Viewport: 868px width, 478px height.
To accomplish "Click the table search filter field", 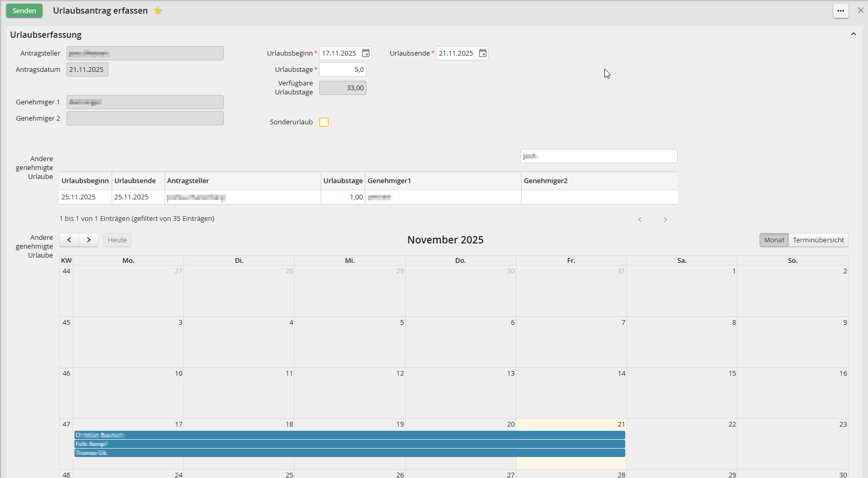I will point(599,156).
